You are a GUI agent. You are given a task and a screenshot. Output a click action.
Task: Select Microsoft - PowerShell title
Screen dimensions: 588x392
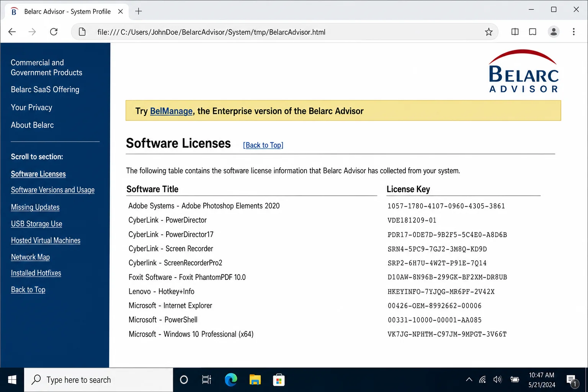[163, 320]
